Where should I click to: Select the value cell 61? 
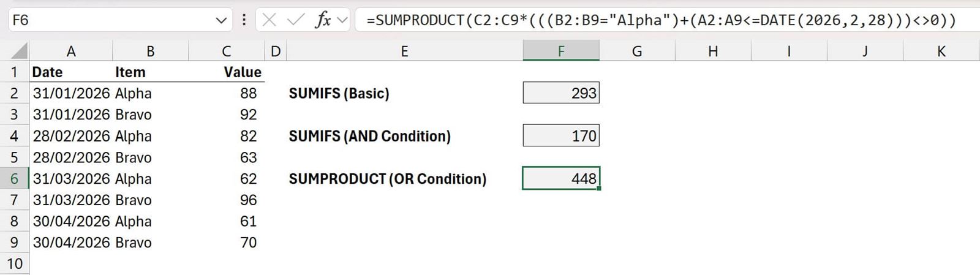[x=227, y=221]
